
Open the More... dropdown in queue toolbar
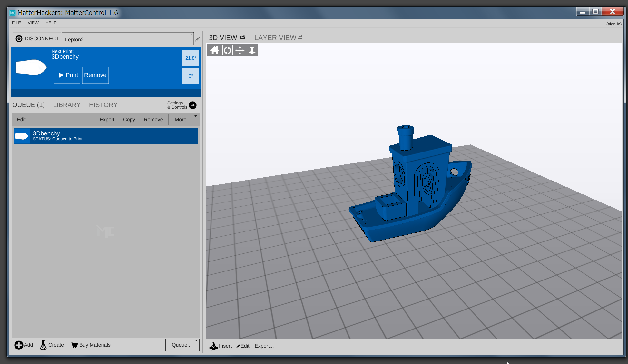pyautogui.click(x=183, y=119)
